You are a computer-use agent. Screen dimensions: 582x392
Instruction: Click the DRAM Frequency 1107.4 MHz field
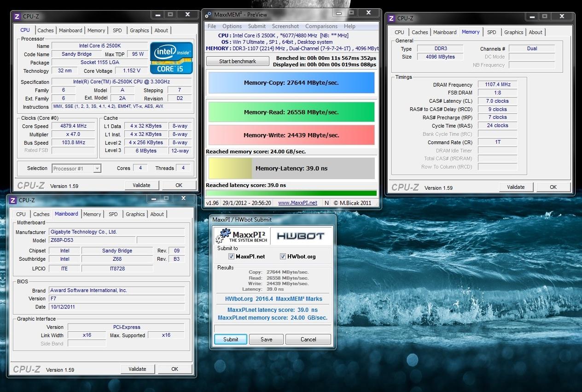[498, 85]
